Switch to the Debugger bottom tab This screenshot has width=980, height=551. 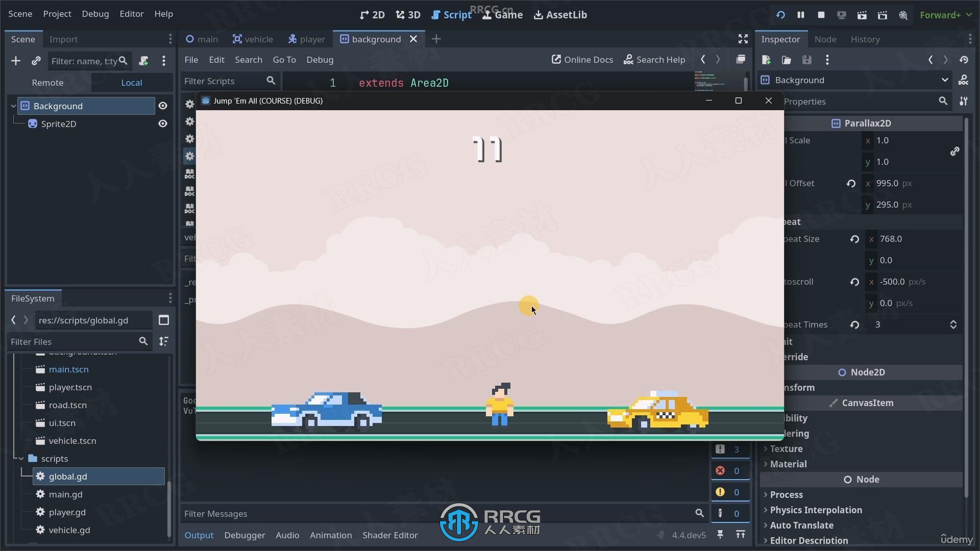[x=244, y=535]
